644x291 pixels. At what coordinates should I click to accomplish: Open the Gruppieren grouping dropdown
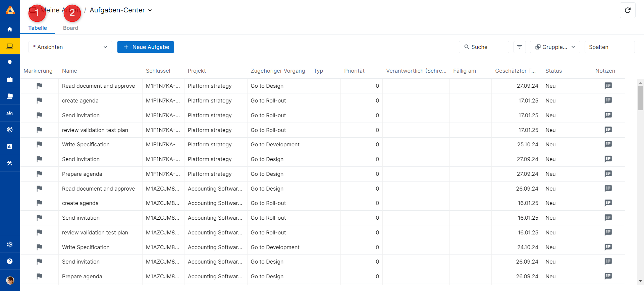click(555, 47)
